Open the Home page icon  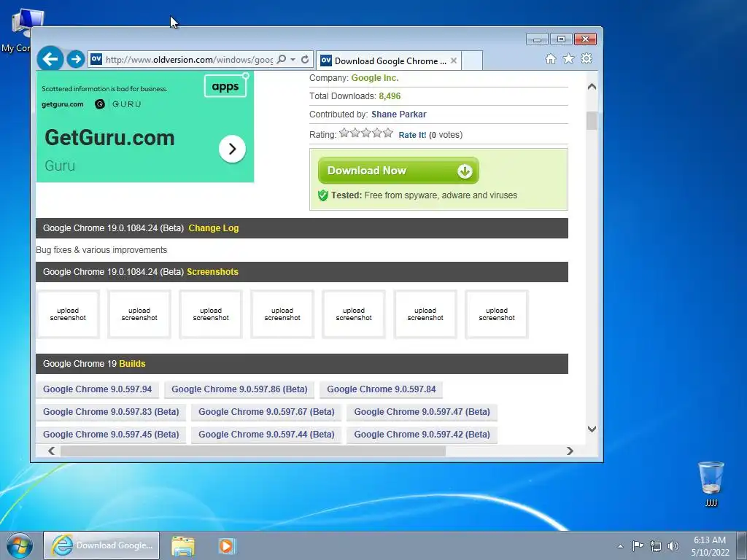[551, 58]
